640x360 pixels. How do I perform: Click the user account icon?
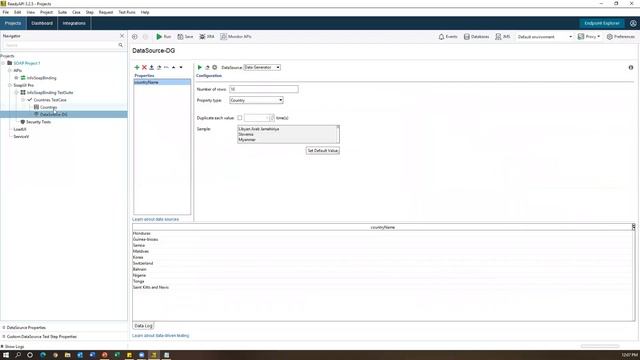[633, 23]
